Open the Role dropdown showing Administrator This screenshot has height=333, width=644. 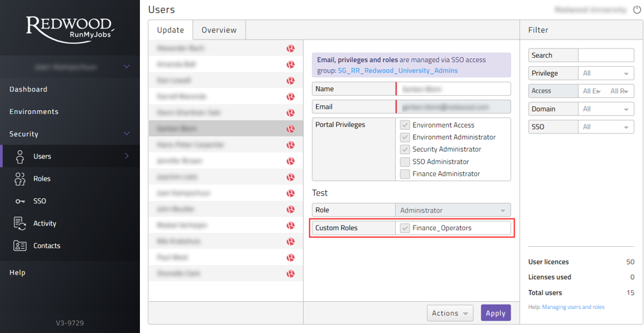click(453, 210)
